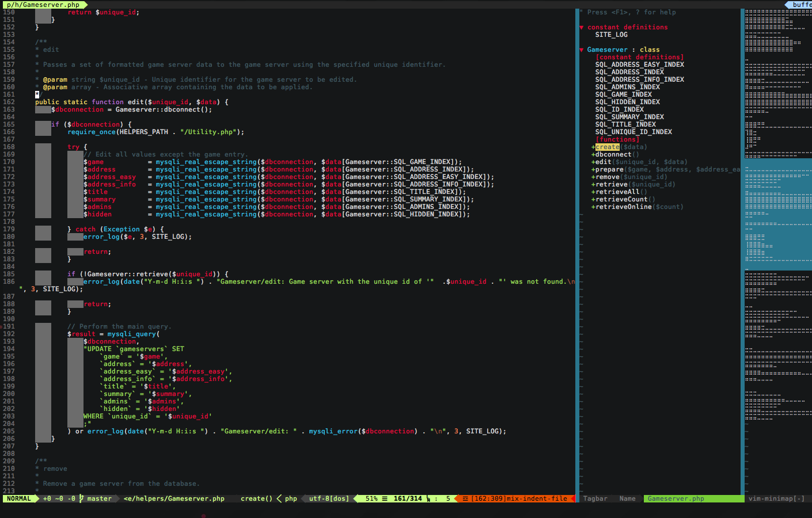Select SQL_HIDDEN_INDEX in Tagbar
Image resolution: width=812 pixels, height=518 pixels.
(627, 102)
